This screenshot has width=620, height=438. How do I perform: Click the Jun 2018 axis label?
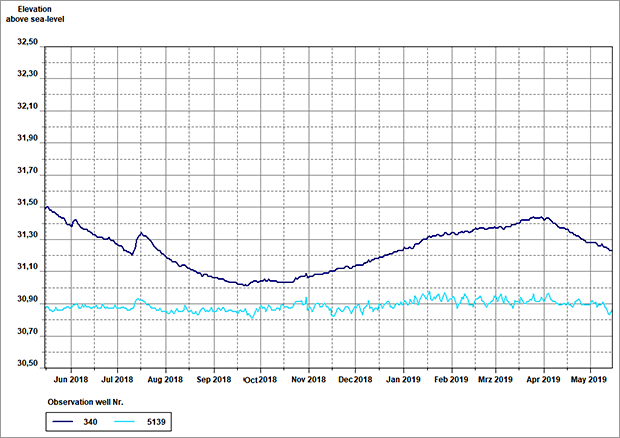click(x=71, y=379)
